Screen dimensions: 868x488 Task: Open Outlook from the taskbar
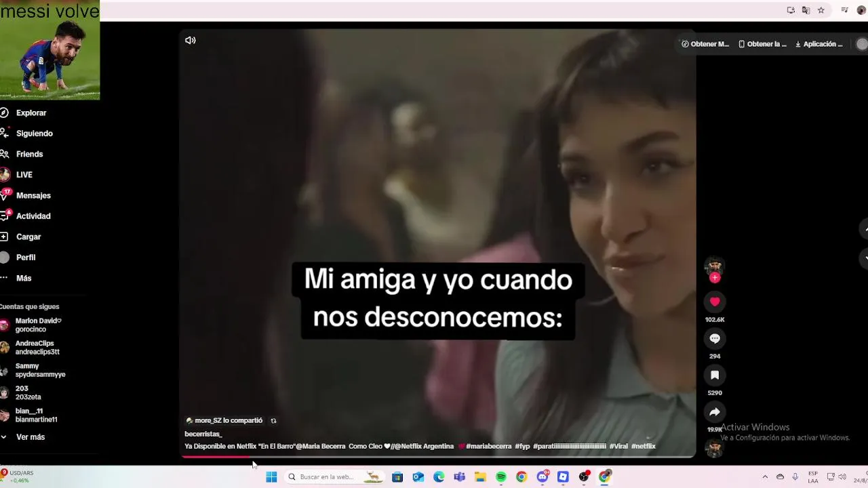pyautogui.click(x=418, y=477)
